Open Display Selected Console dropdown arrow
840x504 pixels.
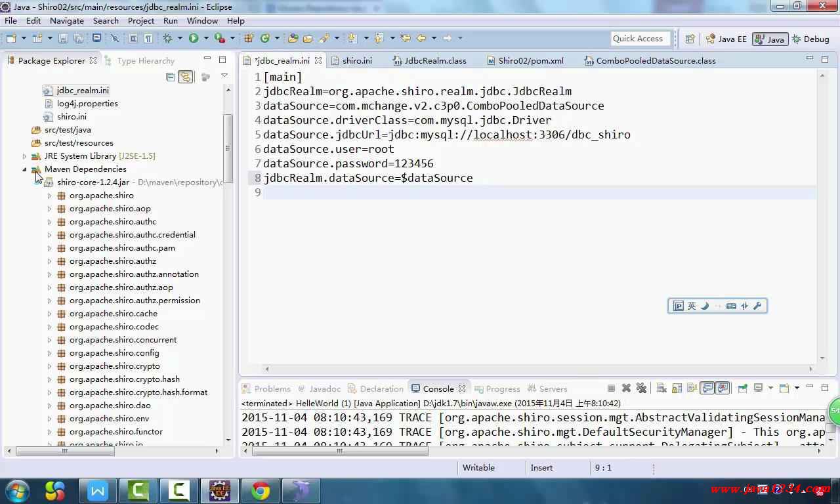(770, 388)
